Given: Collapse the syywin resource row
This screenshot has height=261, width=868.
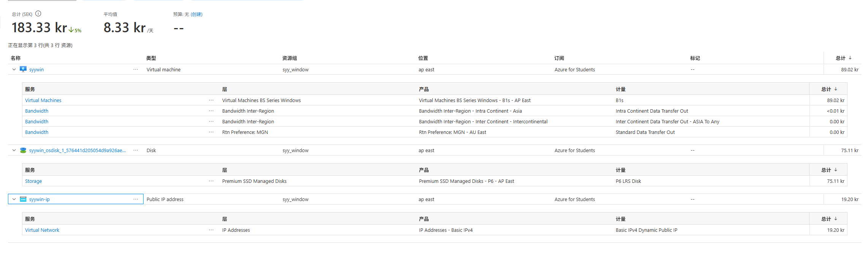Looking at the screenshot, I should 14,69.
